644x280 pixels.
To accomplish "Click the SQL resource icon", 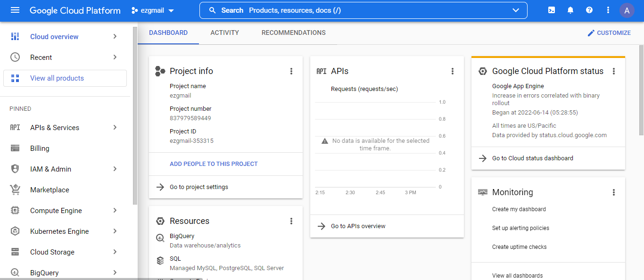I will 160,260.
